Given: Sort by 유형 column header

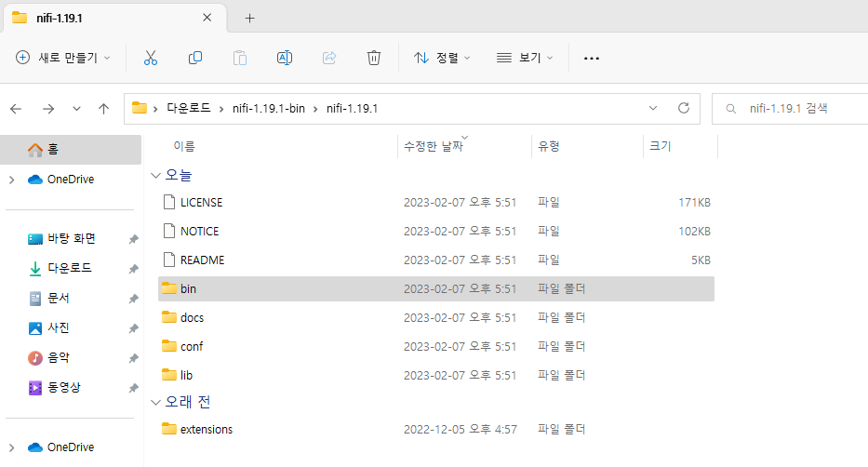Looking at the screenshot, I should click(x=549, y=146).
